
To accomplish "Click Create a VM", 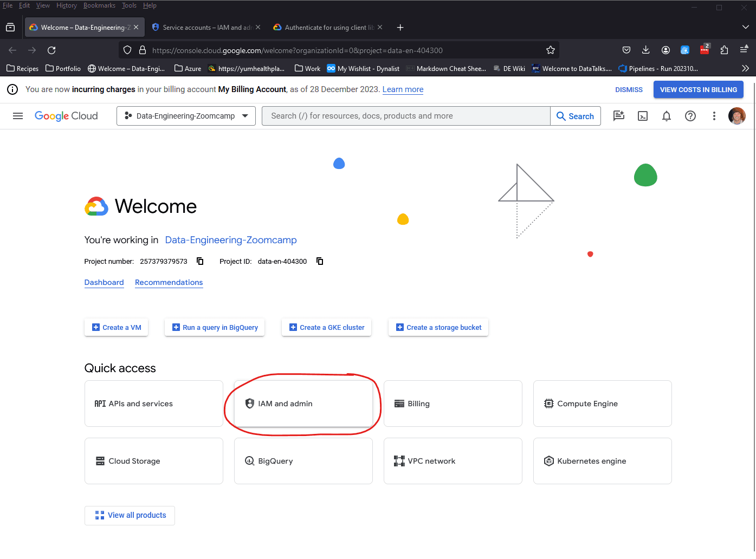I will (117, 327).
